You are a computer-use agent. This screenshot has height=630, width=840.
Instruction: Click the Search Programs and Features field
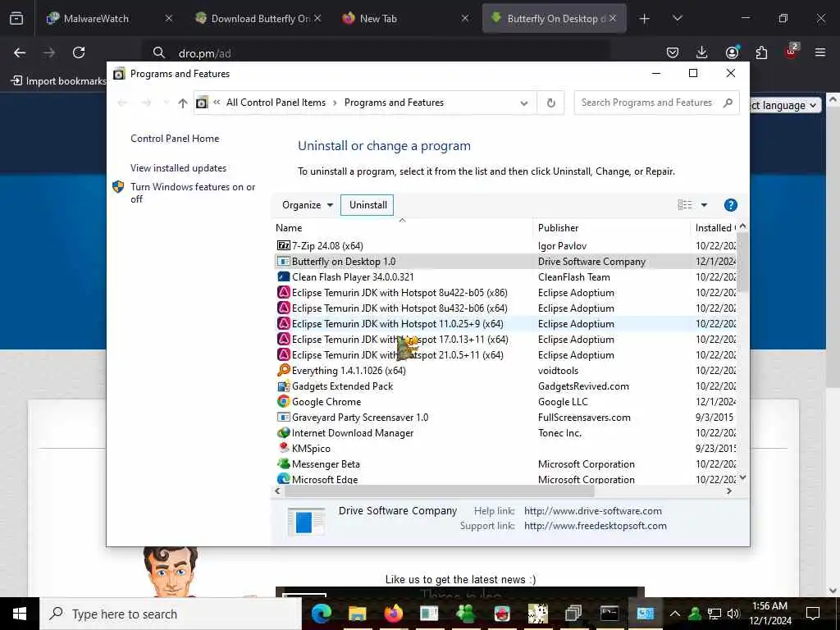(x=656, y=103)
